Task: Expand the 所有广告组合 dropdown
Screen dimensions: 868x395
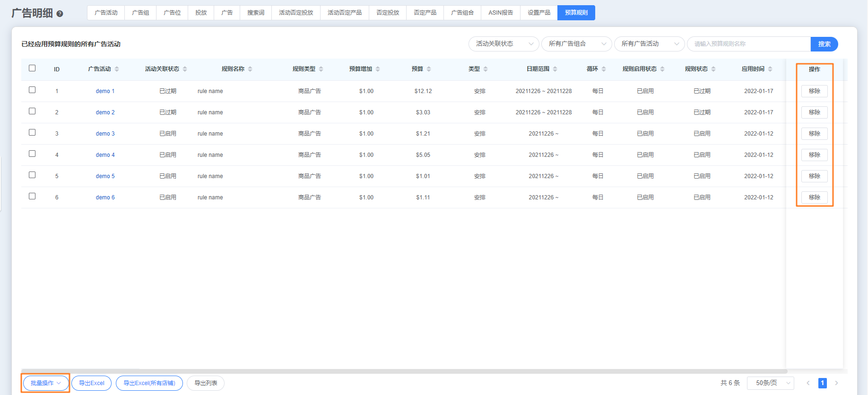Action: 576,44
